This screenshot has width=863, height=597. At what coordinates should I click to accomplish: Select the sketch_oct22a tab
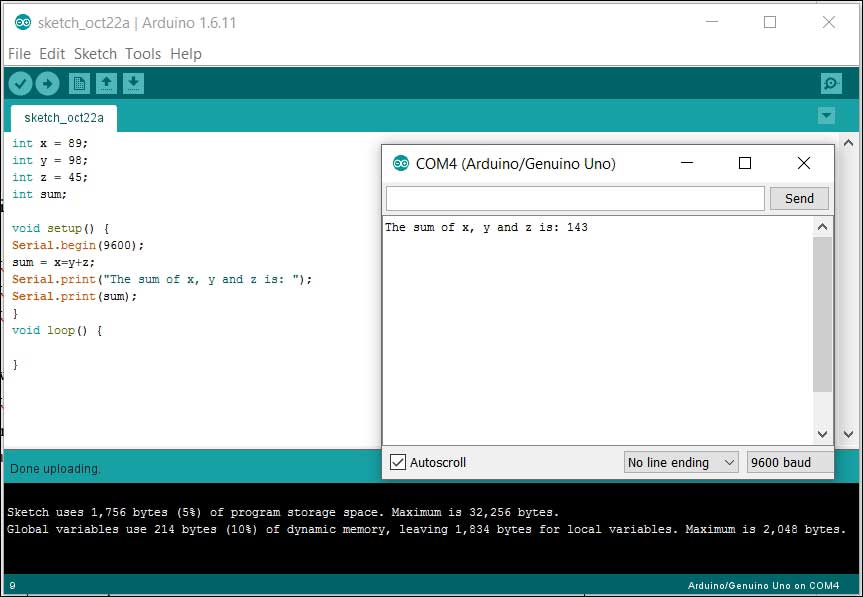pos(63,118)
